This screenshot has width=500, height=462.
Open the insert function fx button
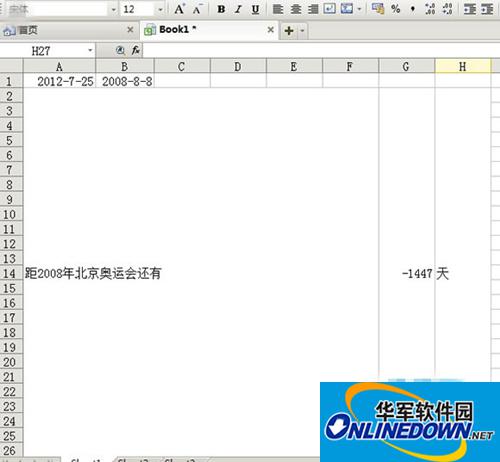point(136,51)
